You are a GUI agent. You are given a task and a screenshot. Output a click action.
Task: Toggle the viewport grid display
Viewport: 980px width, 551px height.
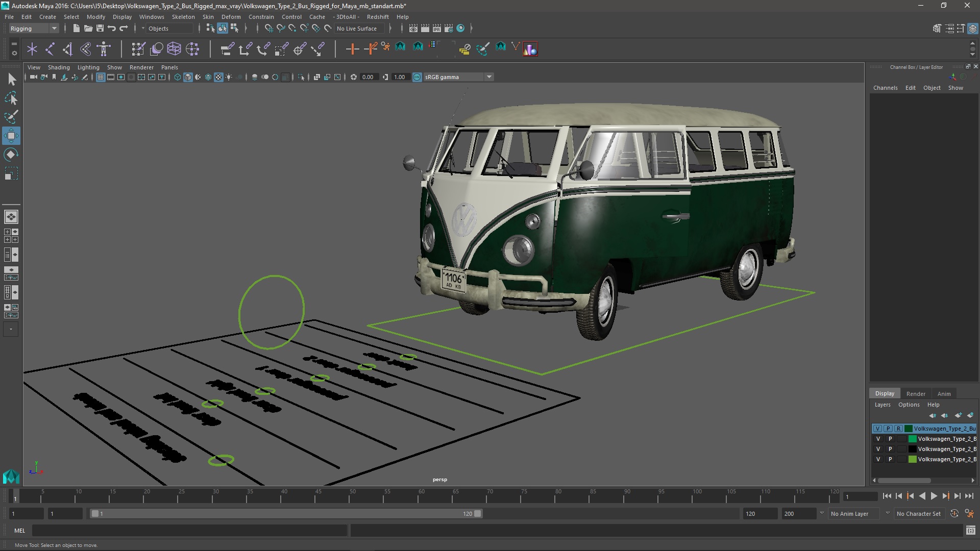101,77
